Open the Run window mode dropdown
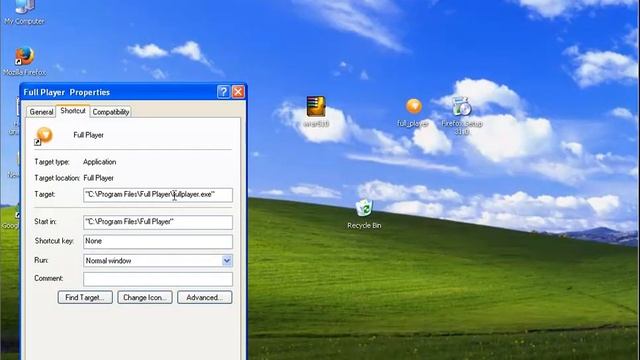 227,260
